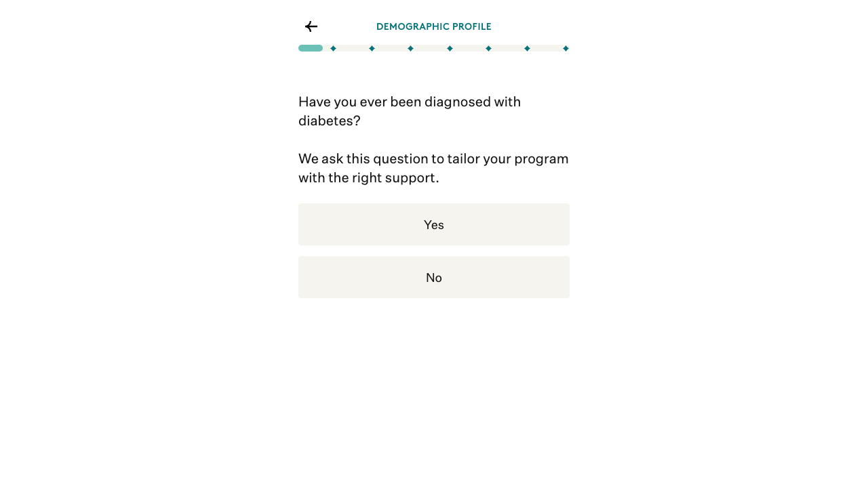
Task: Click progress bar between fourth and fifth diamonds
Action: pos(469,48)
